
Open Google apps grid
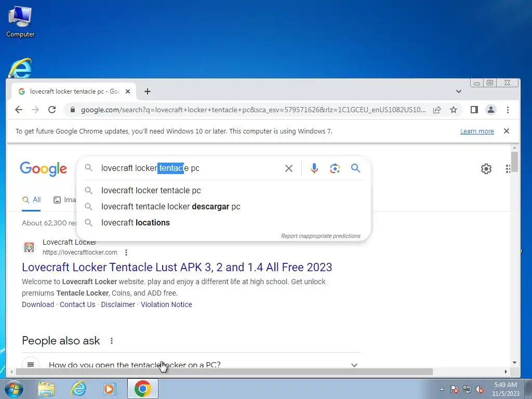click(x=508, y=169)
